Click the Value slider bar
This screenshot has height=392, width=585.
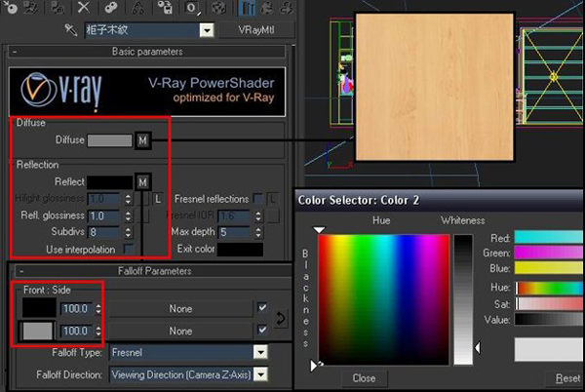tap(548, 319)
